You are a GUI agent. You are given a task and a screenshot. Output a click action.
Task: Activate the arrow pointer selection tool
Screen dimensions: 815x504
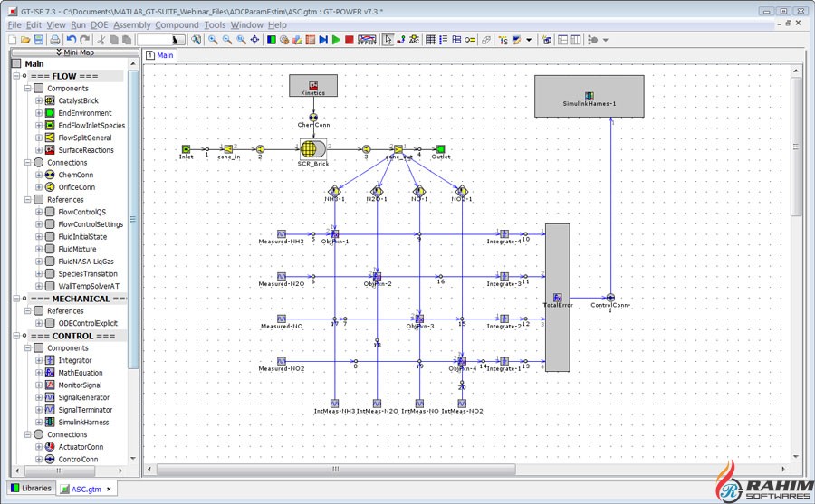click(x=388, y=40)
